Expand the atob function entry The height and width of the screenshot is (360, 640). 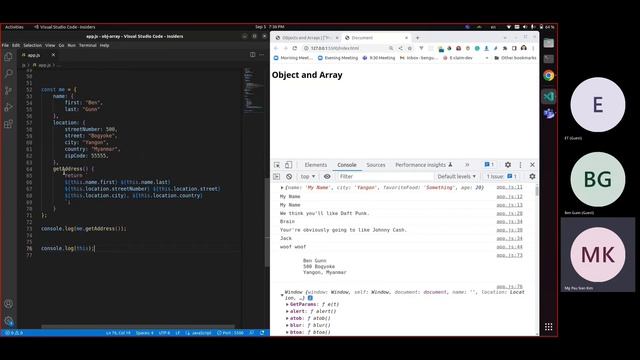287,318
